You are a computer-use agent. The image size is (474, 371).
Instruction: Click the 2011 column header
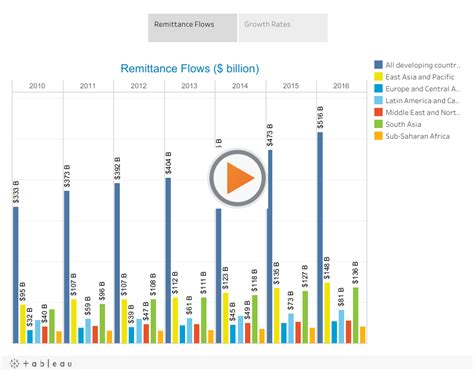click(x=88, y=86)
